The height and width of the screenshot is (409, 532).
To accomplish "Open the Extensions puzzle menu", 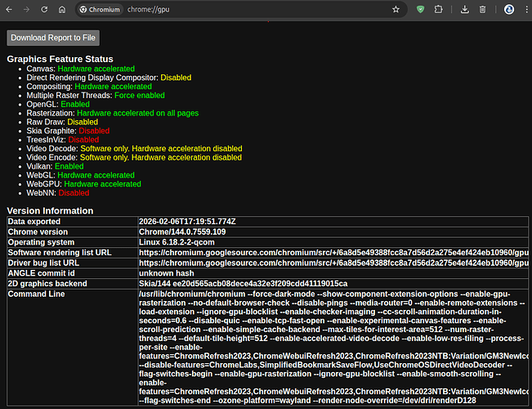I will pyautogui.click(x=438, y=10).
